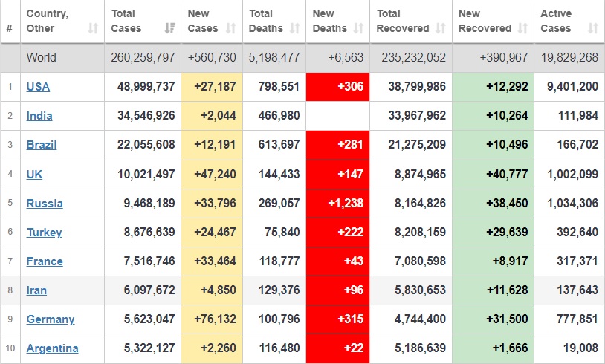Click Russia's red +1,238 new deaths cell

click(x=337, y=203)
